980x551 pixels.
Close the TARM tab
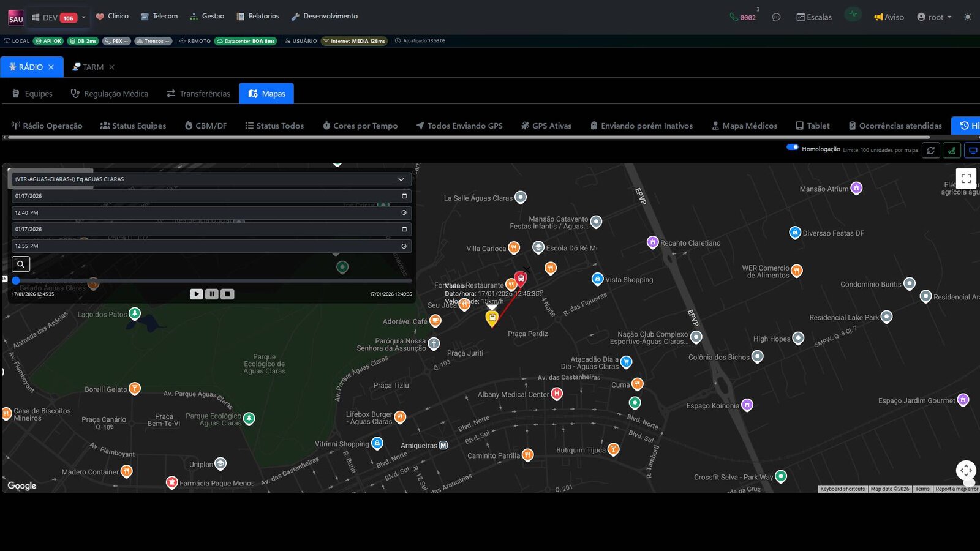pos(111,67)
